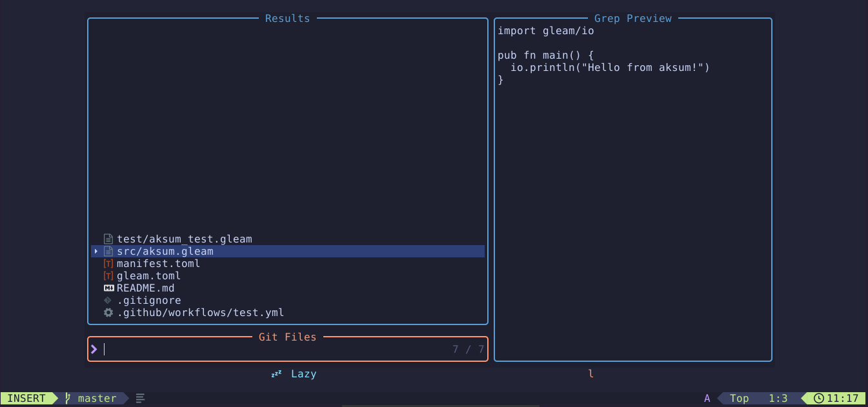
Task: Select the test/aksum_test.gleam entry
Action: pos(185,239)
